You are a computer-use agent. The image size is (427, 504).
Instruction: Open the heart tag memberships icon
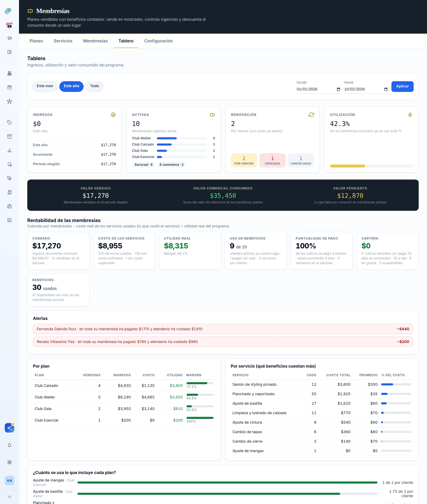click(9, 178)
